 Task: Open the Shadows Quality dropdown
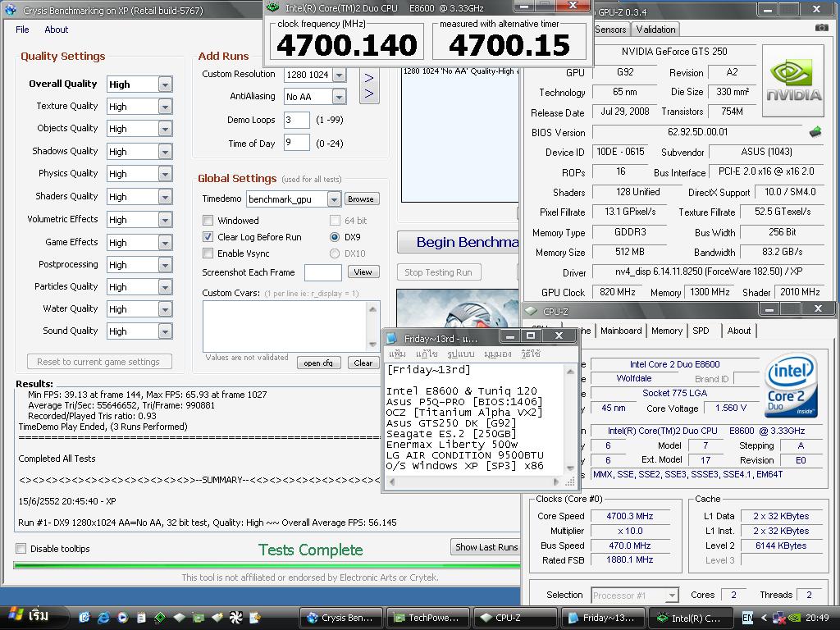165,152
